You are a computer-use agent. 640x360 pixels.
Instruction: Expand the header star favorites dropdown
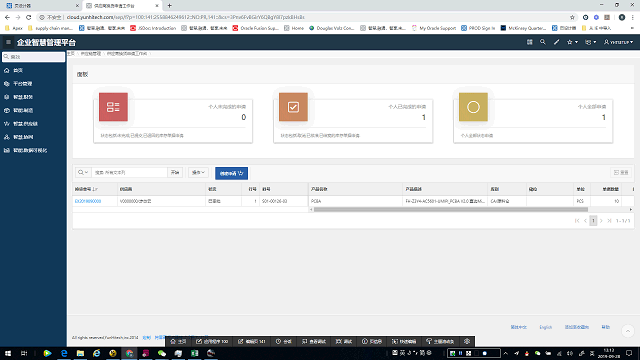tap(572, 42)
